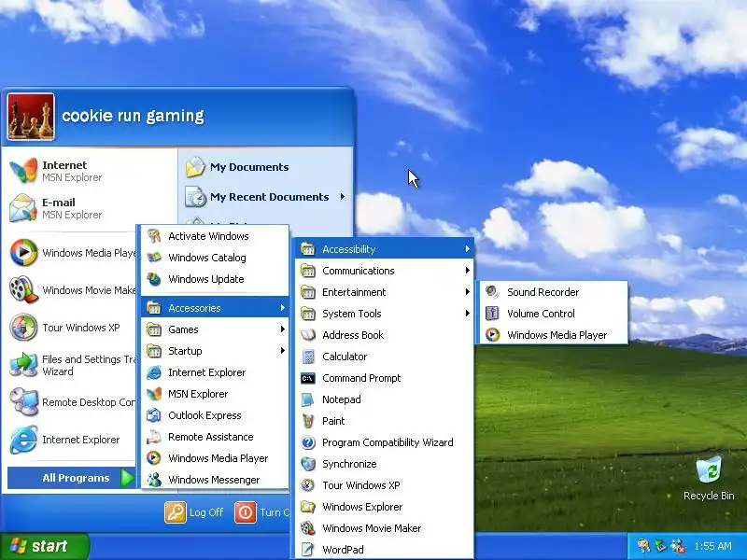Click Synchronize in Accessories
Viewport: 747px width, 560px height.
(x=384, y=463)
